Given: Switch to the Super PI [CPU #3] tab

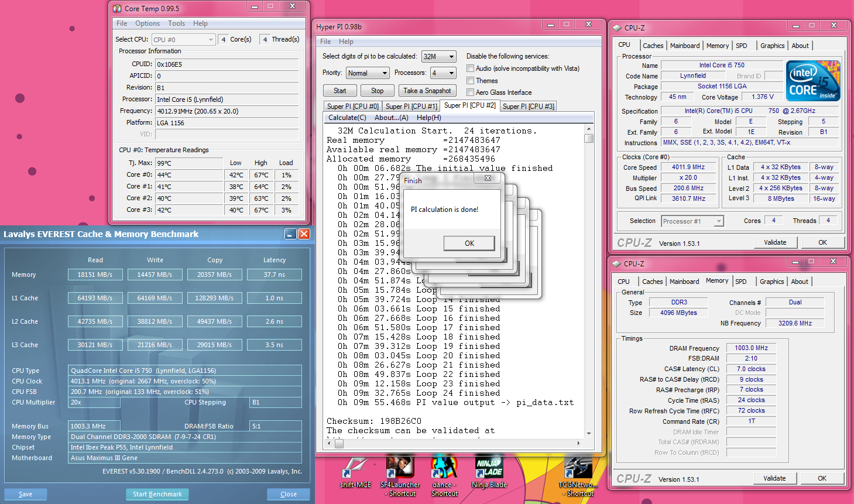Looking at the screenshot, I should click(528, 106).
